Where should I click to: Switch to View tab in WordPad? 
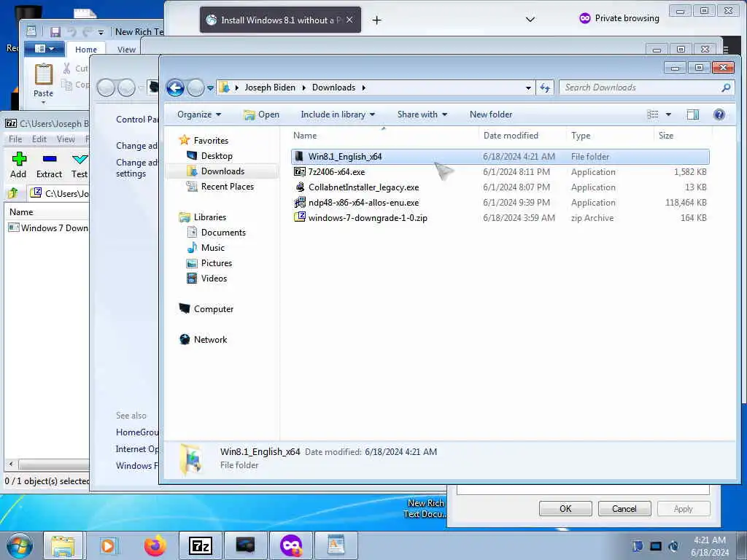pos(126,50)
